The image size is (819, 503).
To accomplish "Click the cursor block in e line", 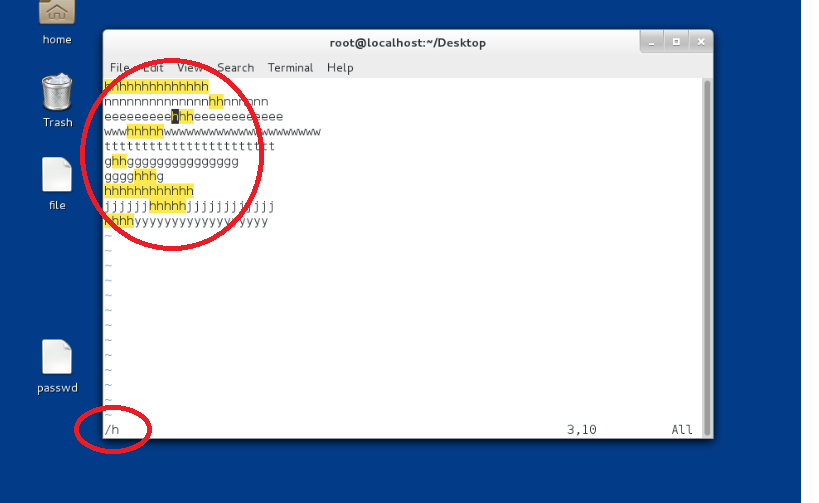I will [x=175, y=116].
